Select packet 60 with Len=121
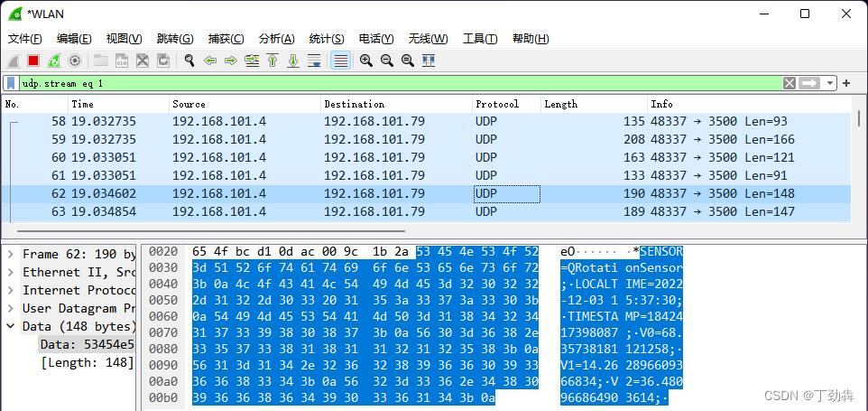 pos(426,157)
